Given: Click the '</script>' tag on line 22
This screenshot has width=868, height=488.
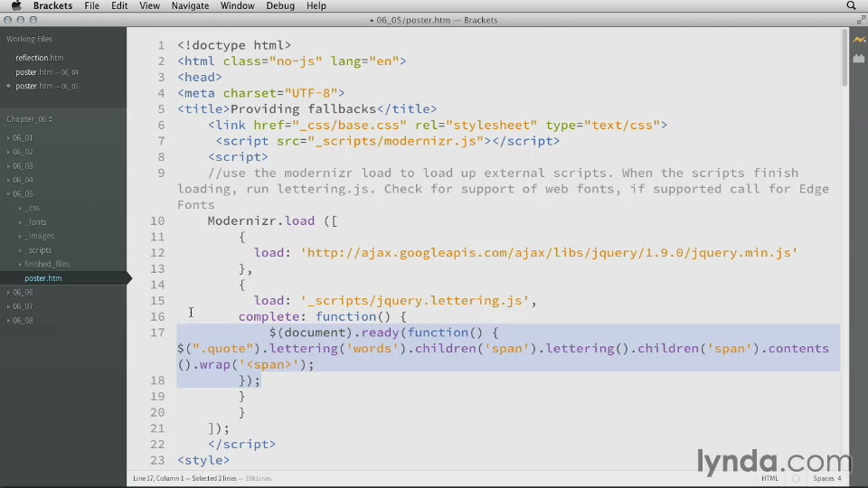Looking at the screenshot, I should point(242,445).
